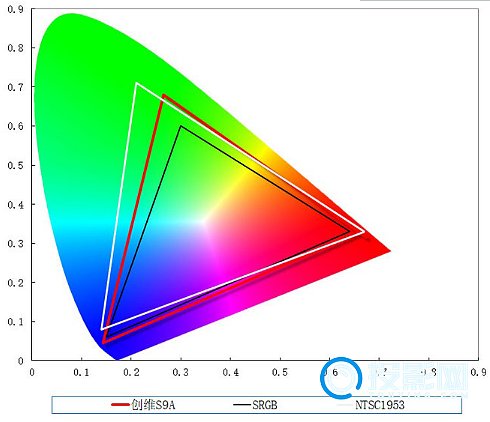Screen dimensions: 490x422
Task: Click the white NTSC triangle's bottom-left blue vertex
Action: [x=102, y=329]
